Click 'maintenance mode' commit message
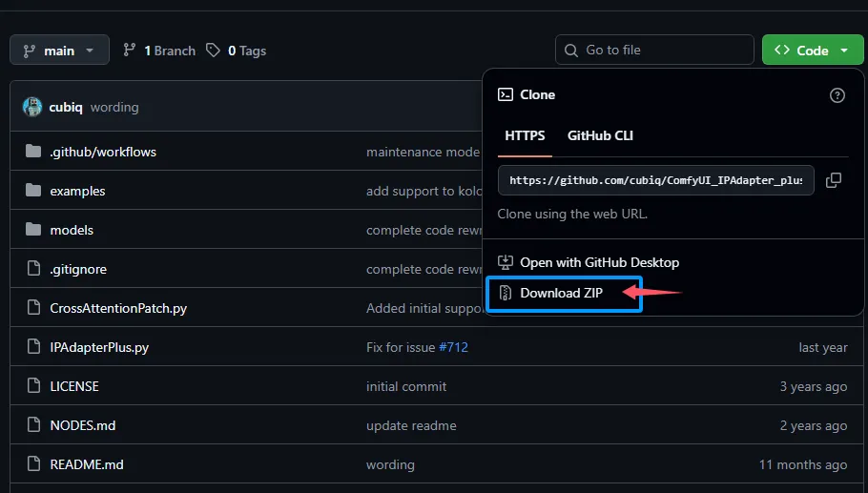This screenshot has height=493, width=868. pyautogui.click(x=423, y=152)
